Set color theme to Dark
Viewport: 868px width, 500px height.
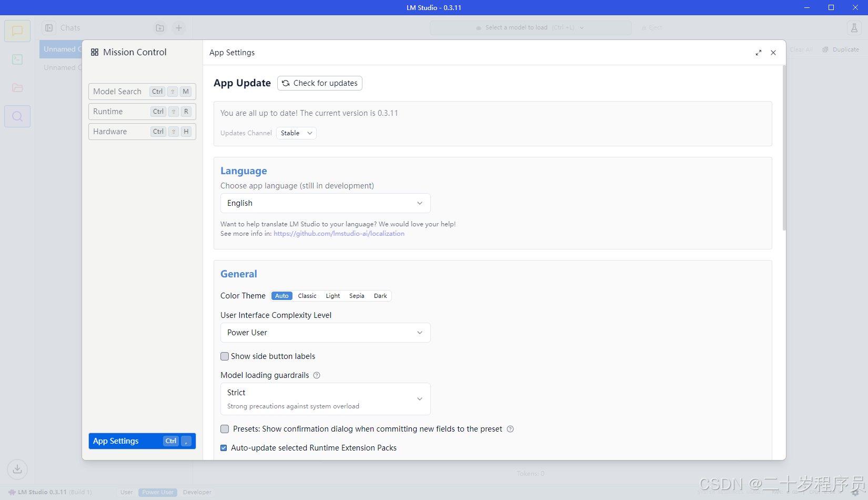(x=380, y=296)
